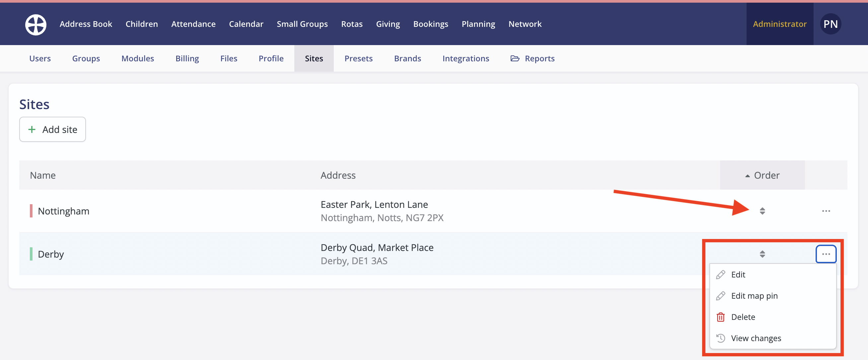Screen dimensions: 868x360
Task: Select Edit map pin option
Action: coord(754,296)
